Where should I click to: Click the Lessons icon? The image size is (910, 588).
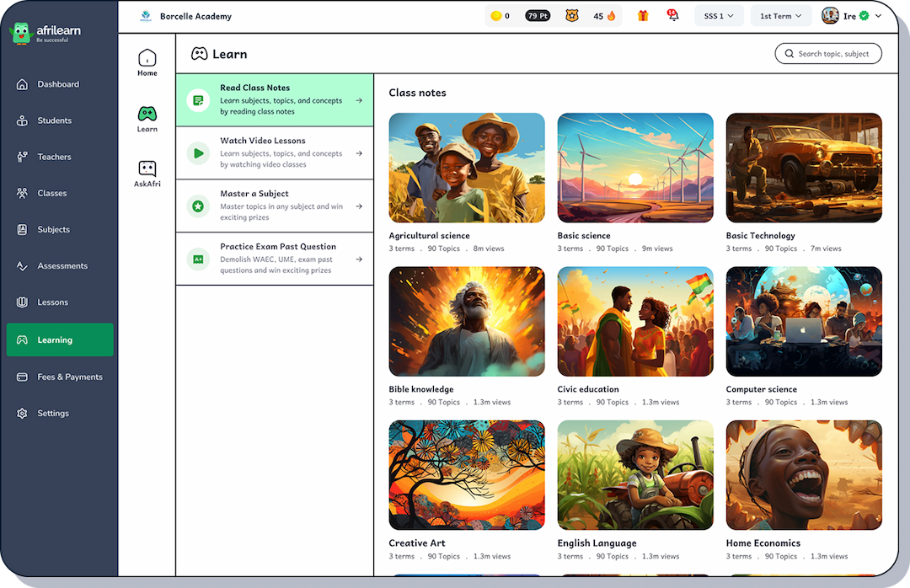(22, 302)
